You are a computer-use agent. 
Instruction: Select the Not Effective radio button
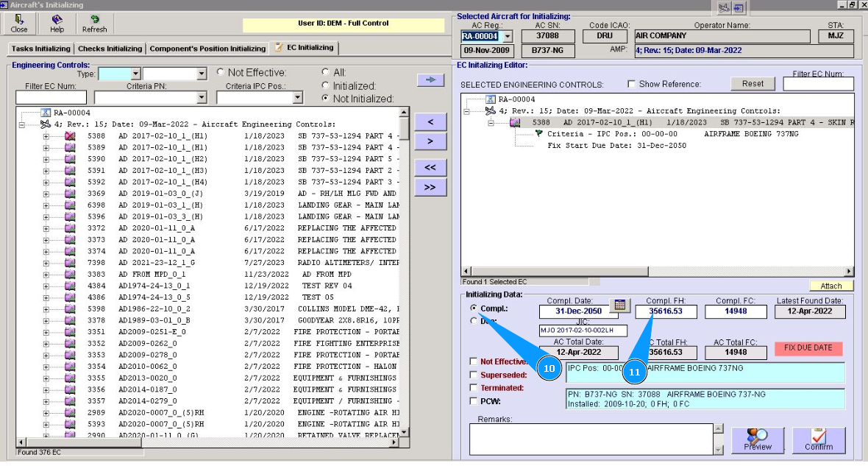[221, 73]
